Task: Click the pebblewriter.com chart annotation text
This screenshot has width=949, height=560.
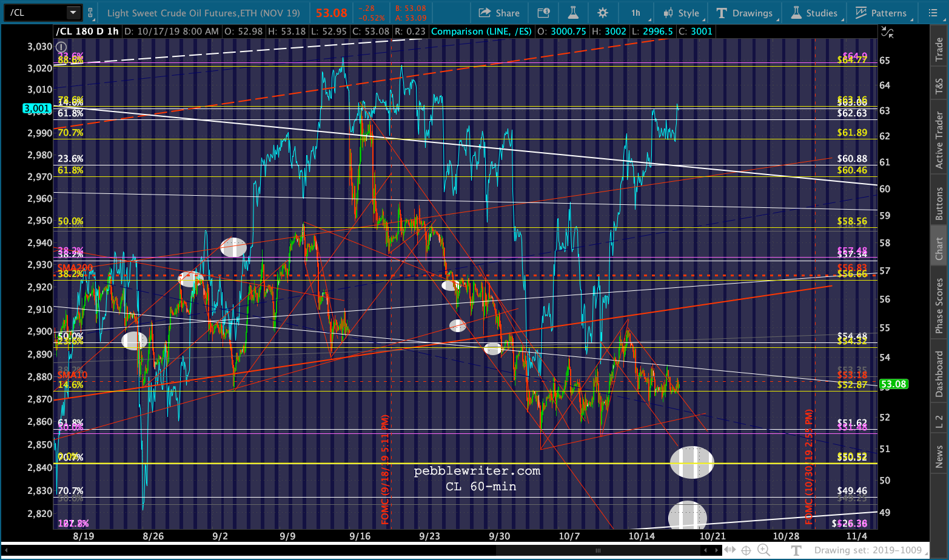Action: click(x=477, y=471)
